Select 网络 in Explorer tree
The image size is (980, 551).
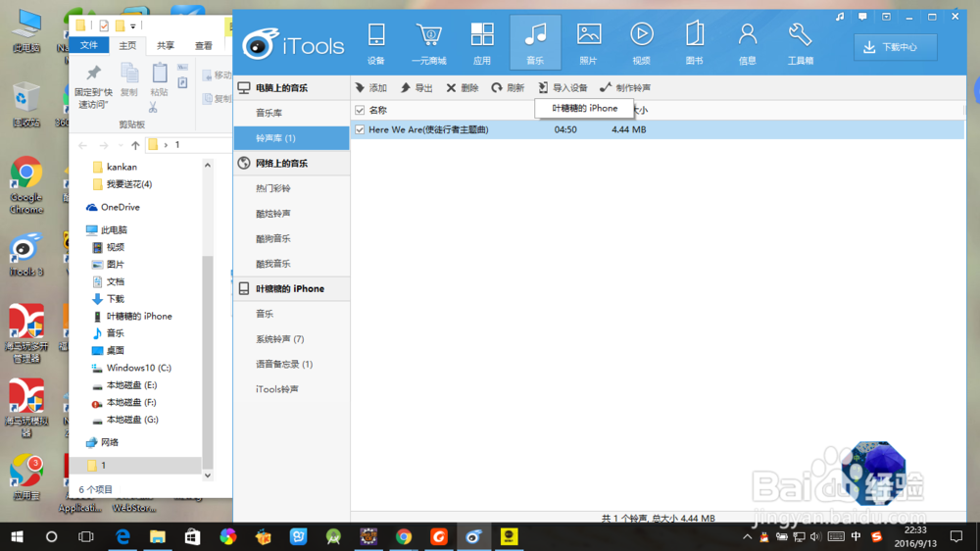[x=103, y=442]
